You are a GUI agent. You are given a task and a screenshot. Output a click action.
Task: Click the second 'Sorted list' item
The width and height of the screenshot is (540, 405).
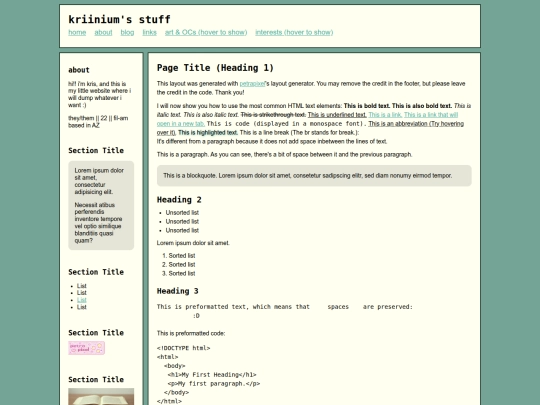(182, 264)
